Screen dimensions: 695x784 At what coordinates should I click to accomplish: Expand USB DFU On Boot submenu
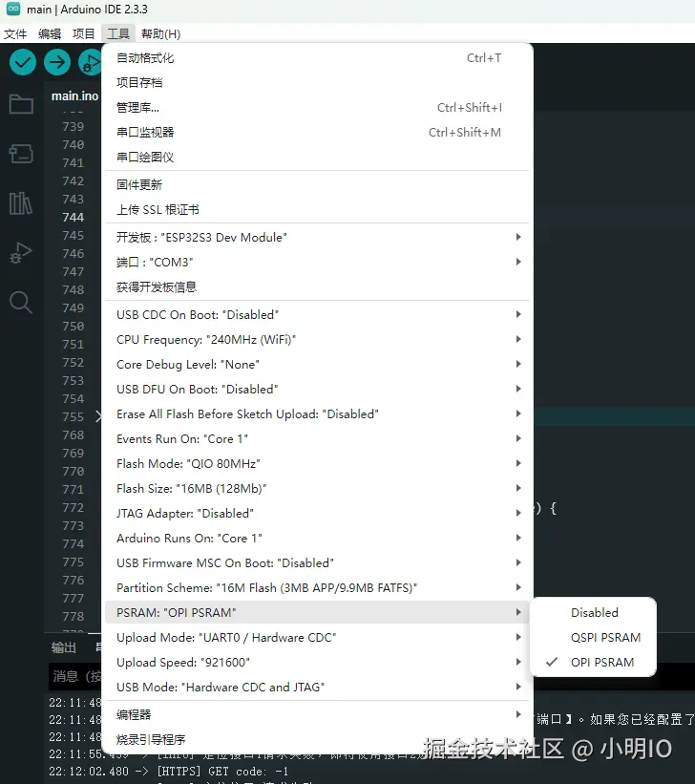[x=317, y=389]
